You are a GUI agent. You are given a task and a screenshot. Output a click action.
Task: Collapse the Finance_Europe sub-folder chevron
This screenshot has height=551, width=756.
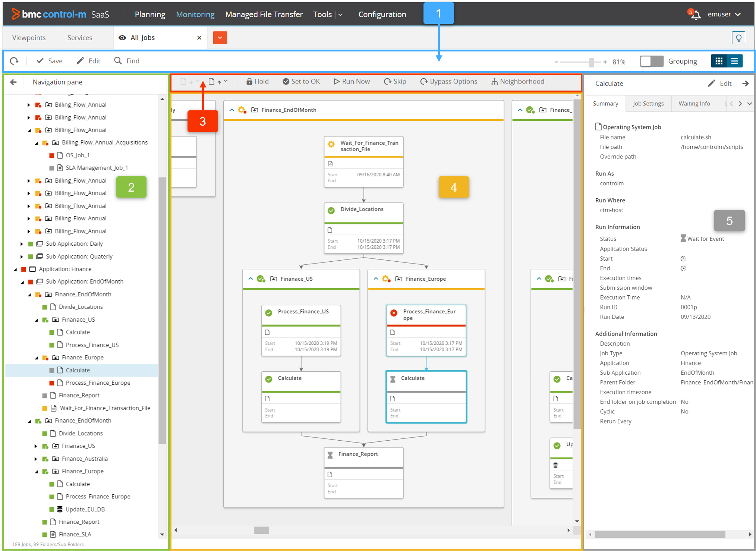(376, 279)
